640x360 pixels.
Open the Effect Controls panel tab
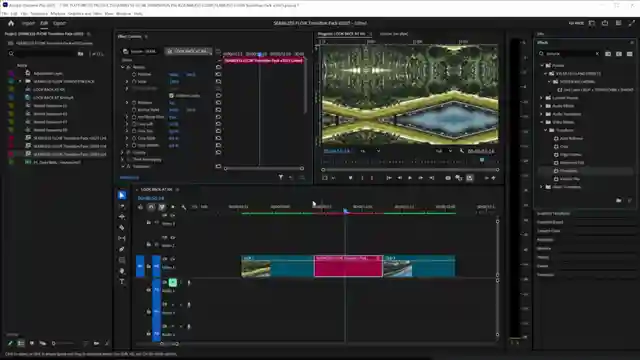coord(129,36)
